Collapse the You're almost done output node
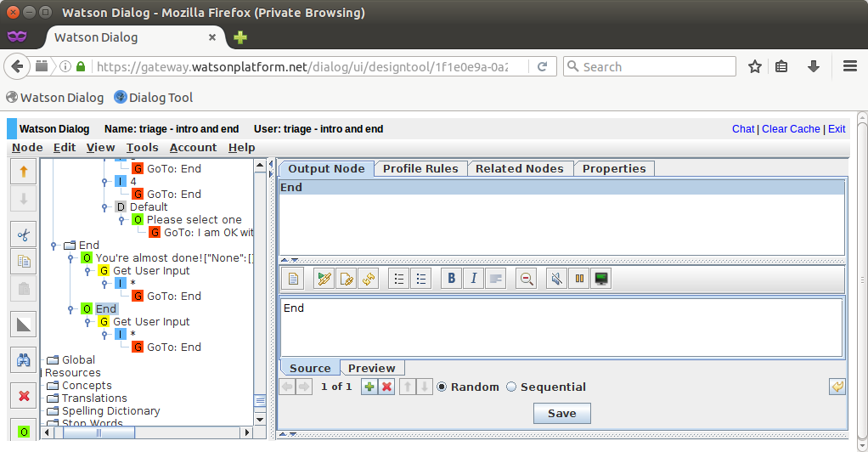 (x=70, y=258)
